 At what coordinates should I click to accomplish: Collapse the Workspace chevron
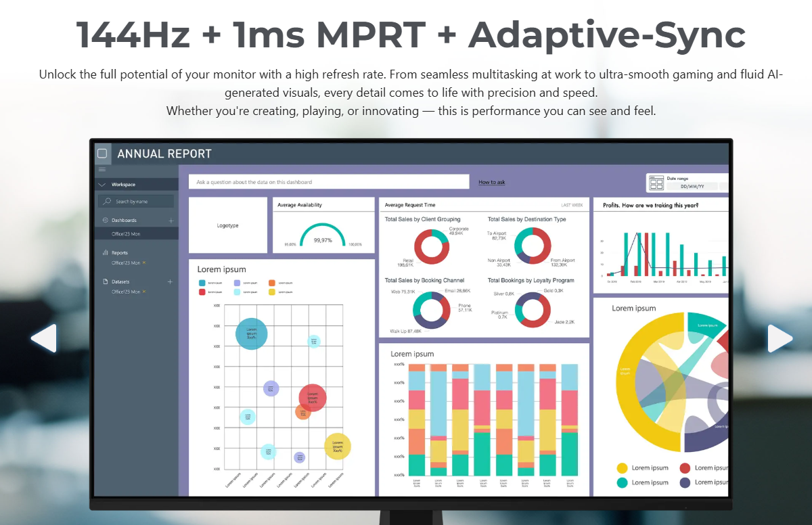coord(102,185)
